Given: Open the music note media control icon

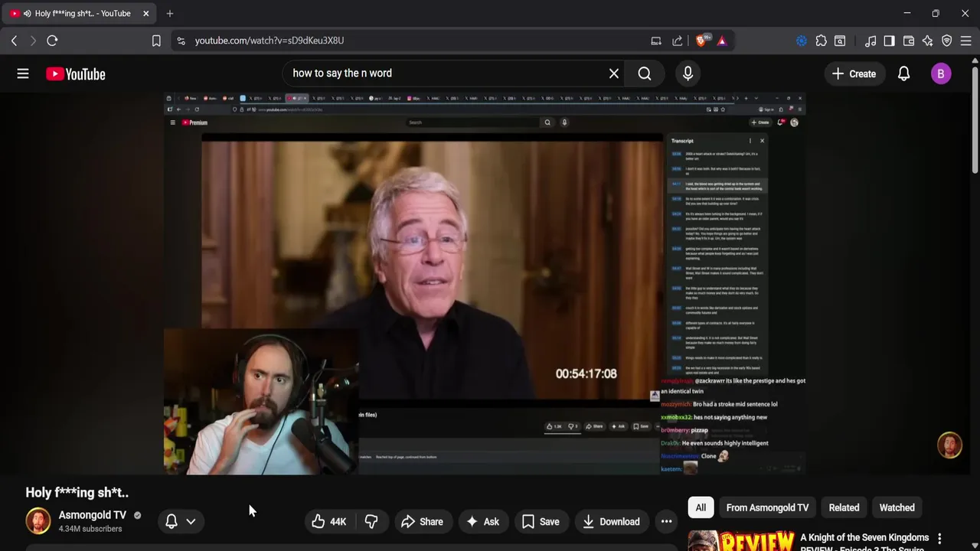Looking at the screenshot, I should click(x=871, y=41).
